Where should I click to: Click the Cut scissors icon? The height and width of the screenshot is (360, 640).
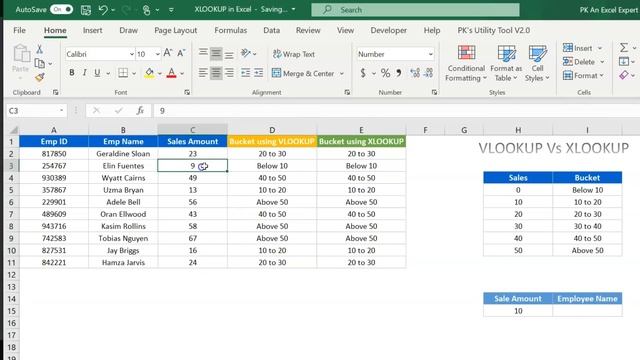[40, 49]
